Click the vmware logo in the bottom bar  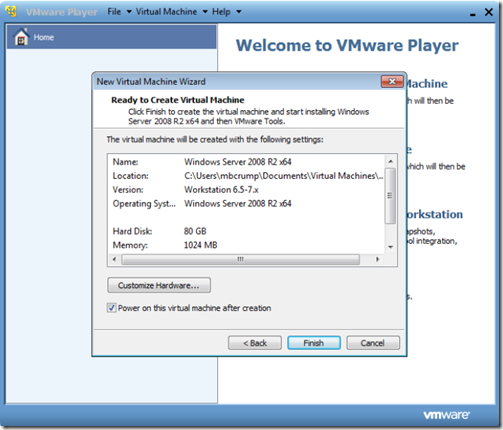446,415
